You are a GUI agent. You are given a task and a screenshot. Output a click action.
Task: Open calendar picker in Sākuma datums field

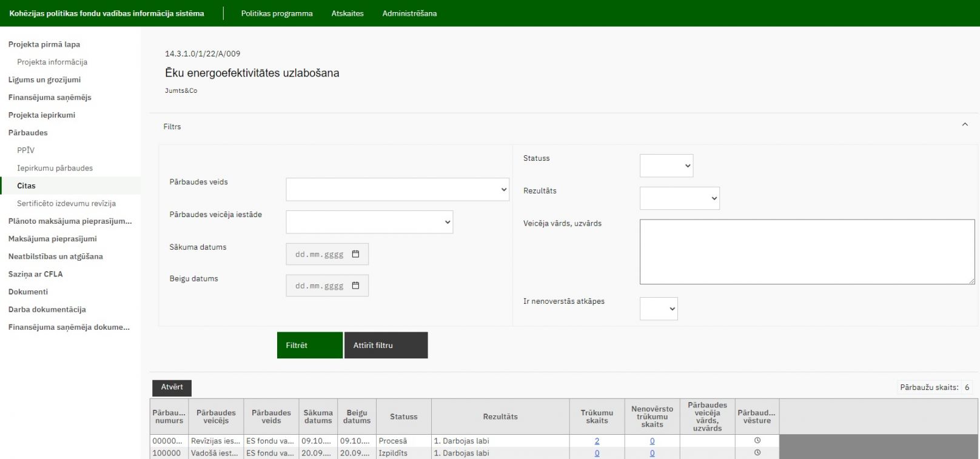click(356, 254)
